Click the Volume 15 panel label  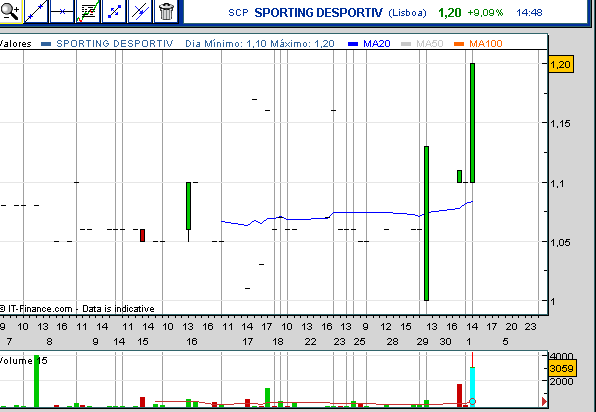(24, 360)
